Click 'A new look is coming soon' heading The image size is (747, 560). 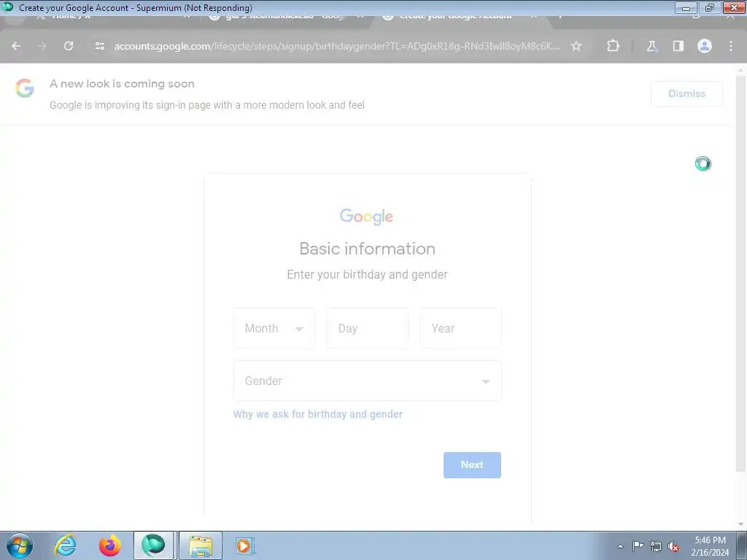point(122,84)
